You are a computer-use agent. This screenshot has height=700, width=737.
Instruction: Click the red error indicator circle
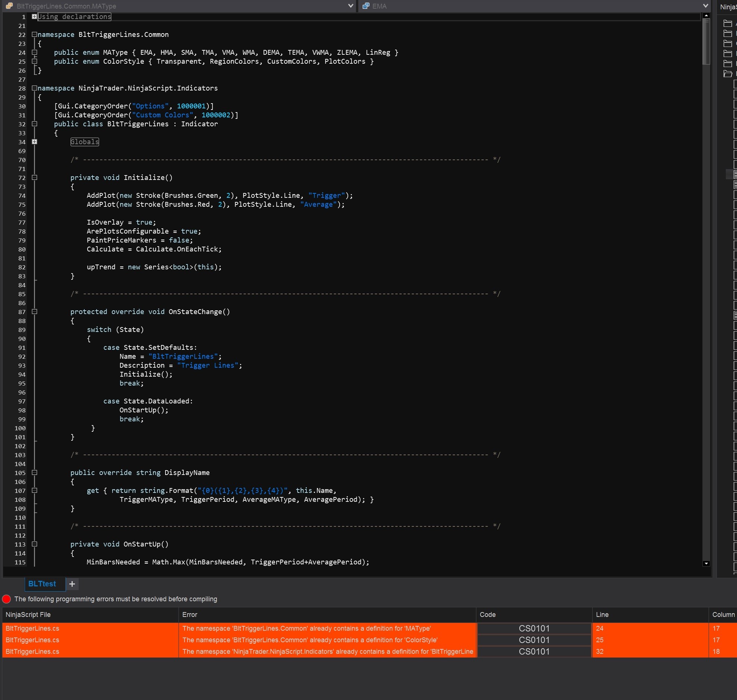pyautogui.click(x=6, y=599)
